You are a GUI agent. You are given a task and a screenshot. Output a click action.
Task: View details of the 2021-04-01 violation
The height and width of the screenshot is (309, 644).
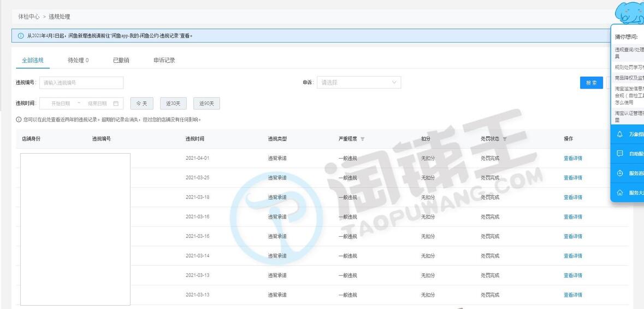[x=572, y=158]
